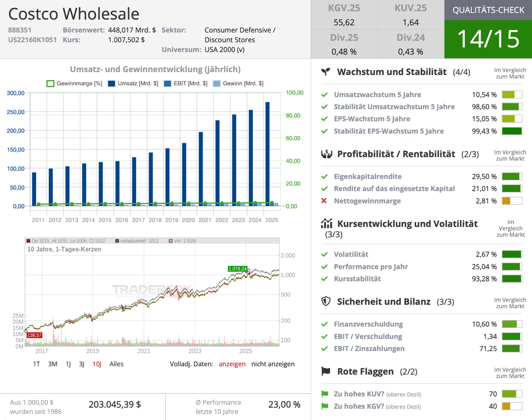Toggle the Umsatz [Mrd. $] legend entry

pyautogui.click(x=133, y=83)
